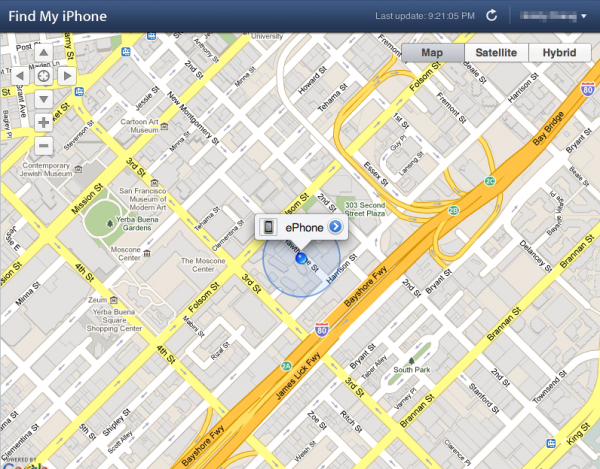600x469 pixels.
Task: Click the blurred account name
Action: (548, 16)
